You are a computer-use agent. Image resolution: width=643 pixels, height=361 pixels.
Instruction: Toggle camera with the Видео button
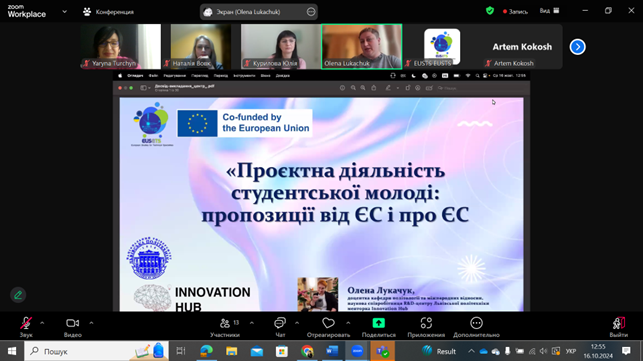[73, 323]
